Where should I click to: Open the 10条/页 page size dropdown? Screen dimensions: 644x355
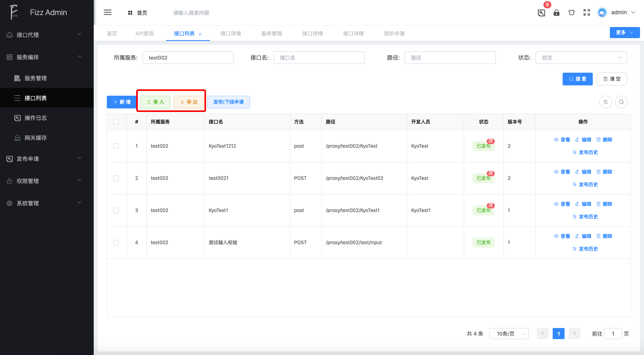[509, 334]
